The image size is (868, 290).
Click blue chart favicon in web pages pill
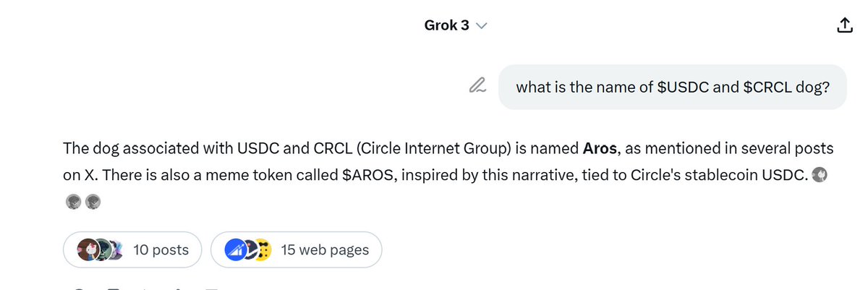tap(233, 250)
